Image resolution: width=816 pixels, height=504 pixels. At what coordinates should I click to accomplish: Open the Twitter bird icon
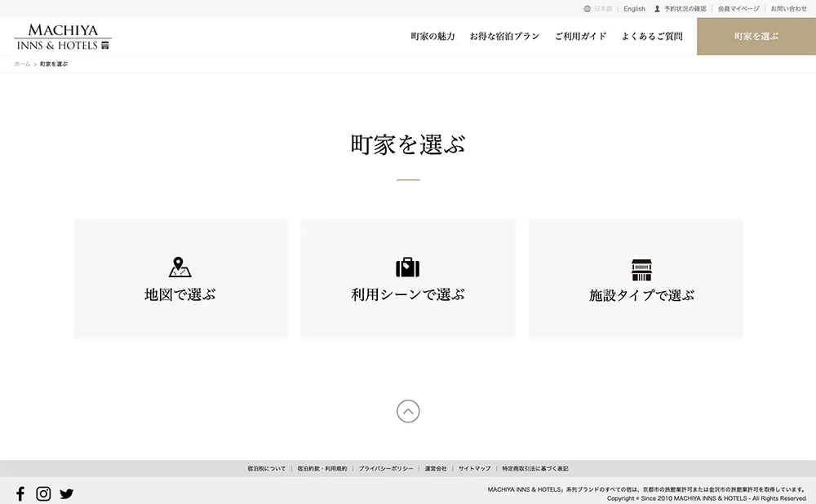point(67,493)
